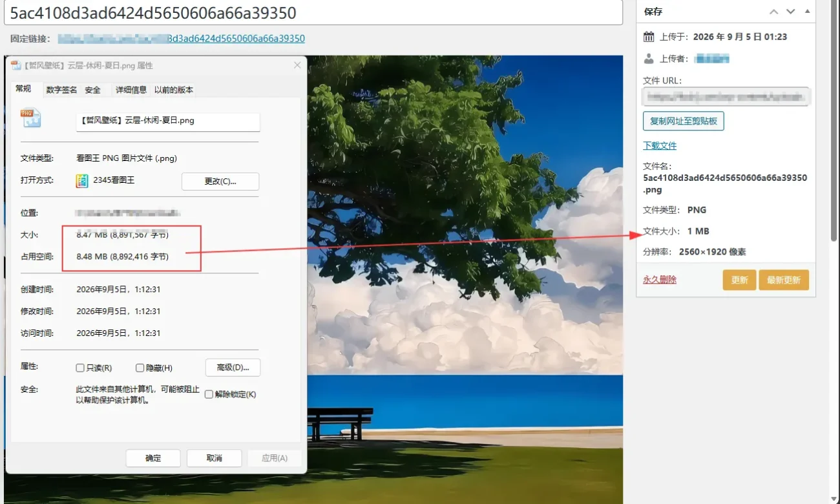Click the tree and sea attachment image
The width and height of the screenshot is (840, 504).
pos(465,279)
